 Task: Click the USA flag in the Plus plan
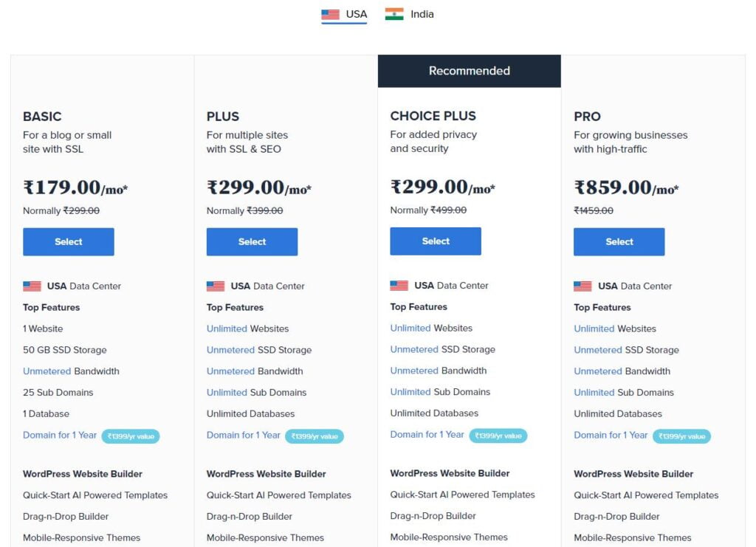click(216, 286)
